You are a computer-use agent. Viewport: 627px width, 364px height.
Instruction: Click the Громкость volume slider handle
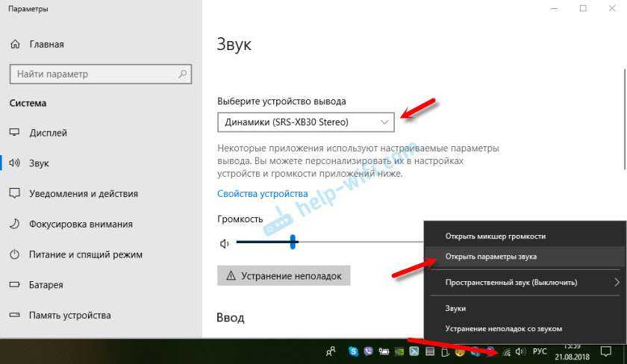294,242
